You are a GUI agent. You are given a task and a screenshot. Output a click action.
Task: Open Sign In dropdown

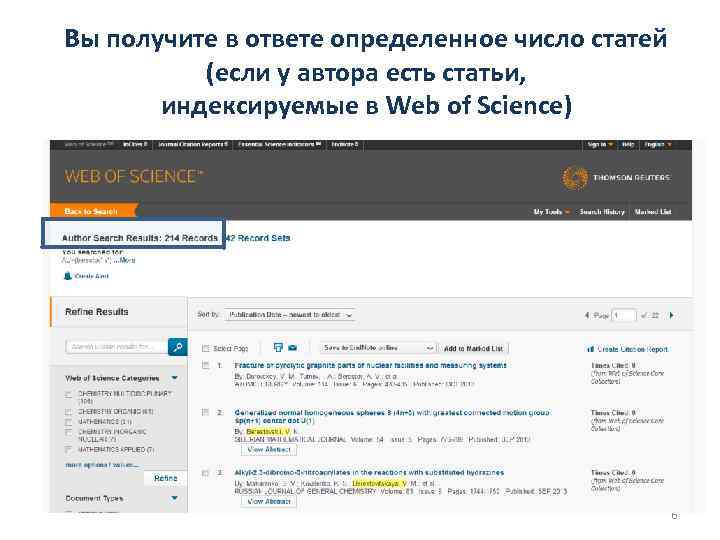[x=600, y=145]
